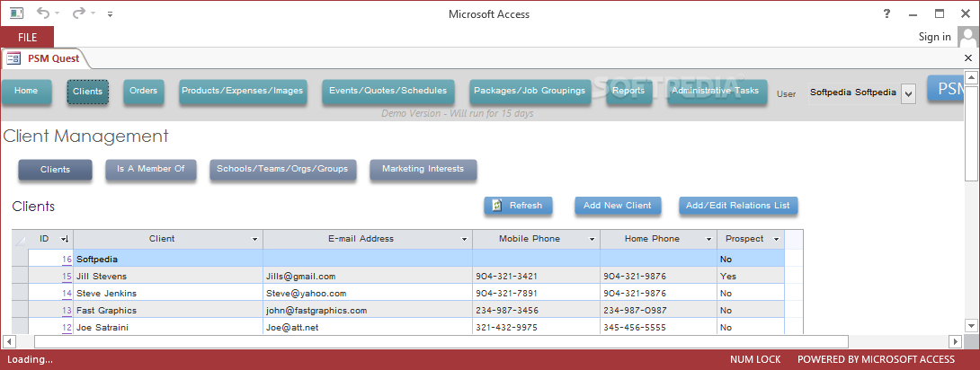This screenshot has height=370, width=980.
Task: Click email cell john@fastgraphics.com
Action: 368,310
